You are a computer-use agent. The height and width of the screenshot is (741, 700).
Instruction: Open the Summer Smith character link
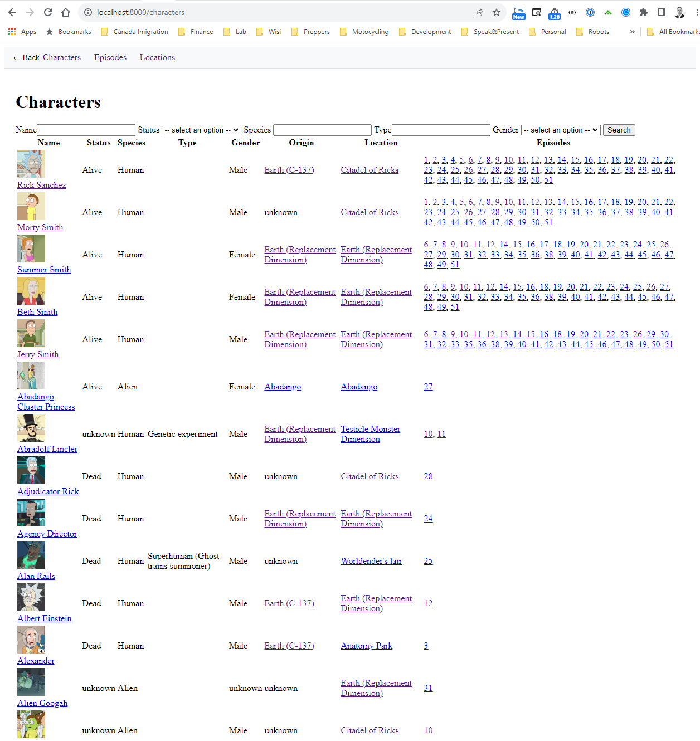click(x=44, y=270)
